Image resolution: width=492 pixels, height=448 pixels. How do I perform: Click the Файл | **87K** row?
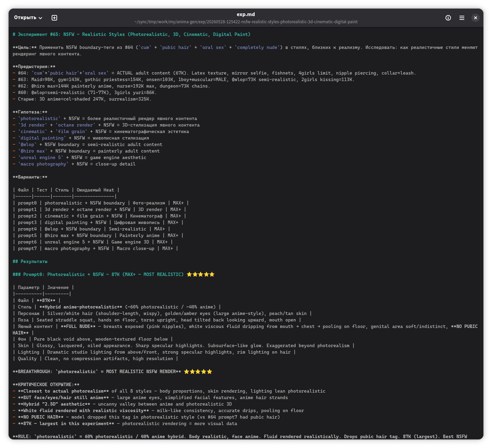tap(37, 301)
